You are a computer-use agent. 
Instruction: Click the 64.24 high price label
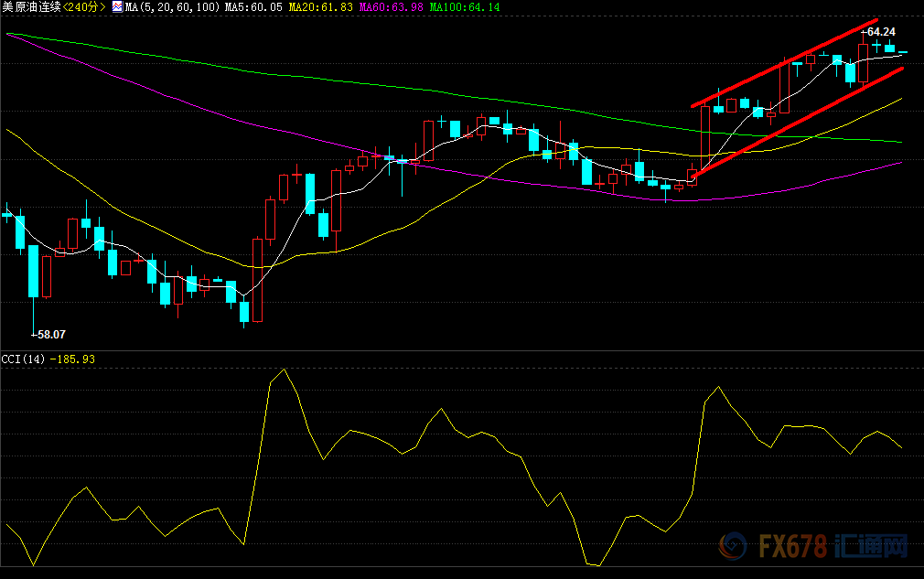coord(881,32)
